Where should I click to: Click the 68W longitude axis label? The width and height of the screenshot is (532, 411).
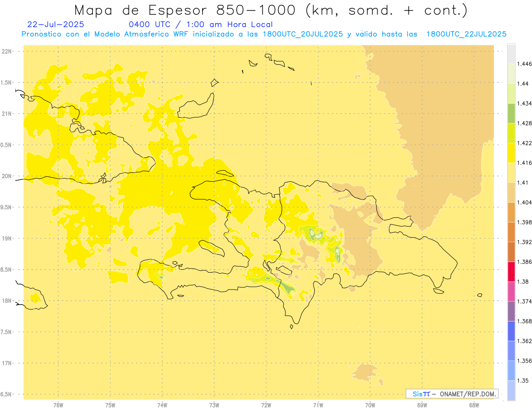tap(474, 405)
